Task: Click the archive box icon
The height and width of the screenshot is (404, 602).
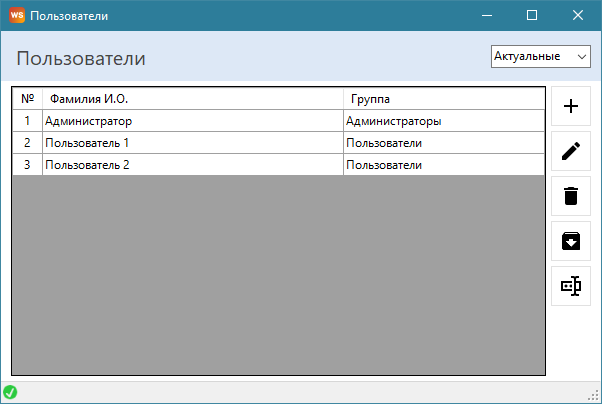Action: click(x=571, y=241)
